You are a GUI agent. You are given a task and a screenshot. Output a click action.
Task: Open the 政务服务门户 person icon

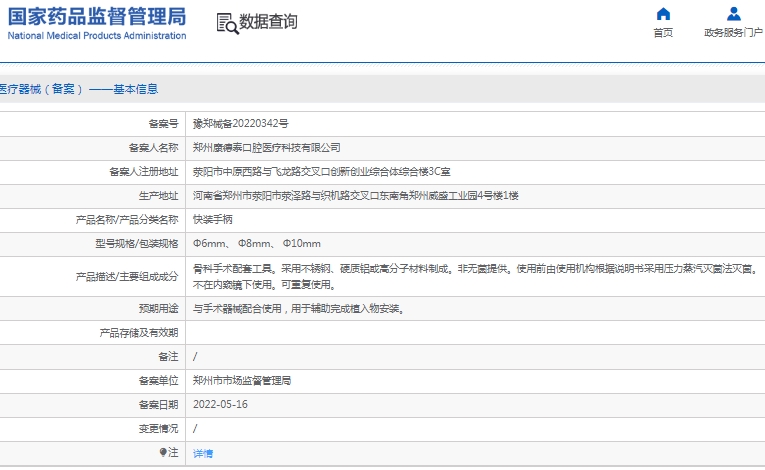click(x=733, y=14)
